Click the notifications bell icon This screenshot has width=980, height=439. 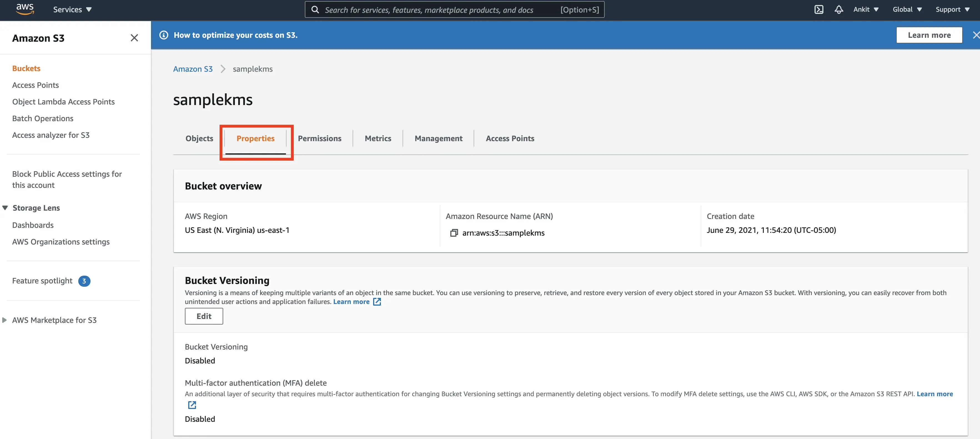coord(839,9)
